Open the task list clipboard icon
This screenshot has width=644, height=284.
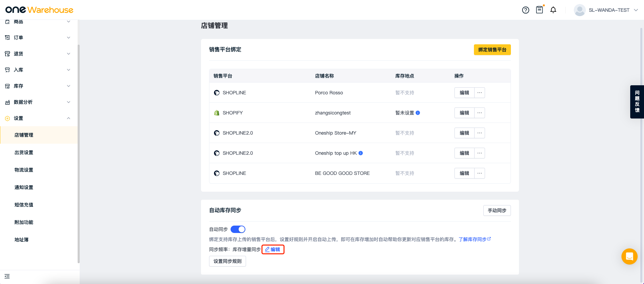point(539,10)
